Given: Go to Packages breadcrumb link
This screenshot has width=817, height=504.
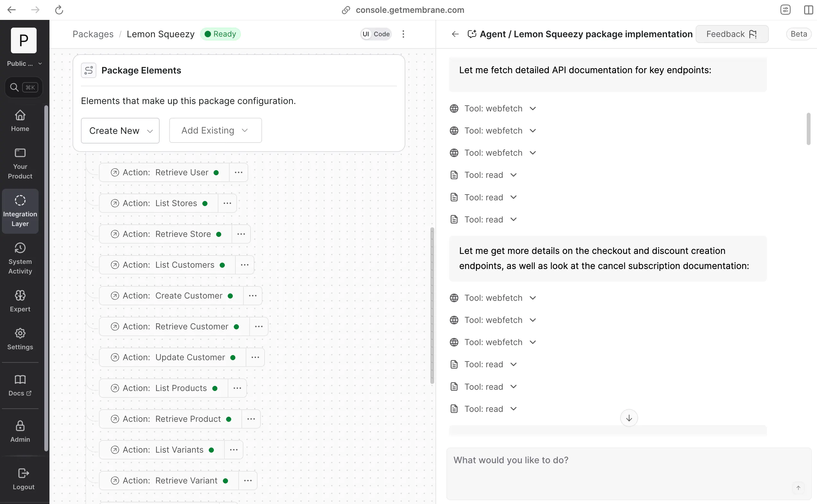Looking at the screenshot, I should (93, 34).
